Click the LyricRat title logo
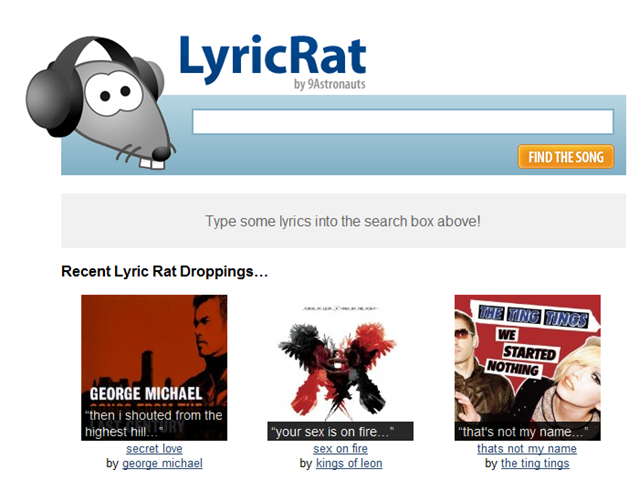Screen dimensions: 639x480 [x=273, y=59]
